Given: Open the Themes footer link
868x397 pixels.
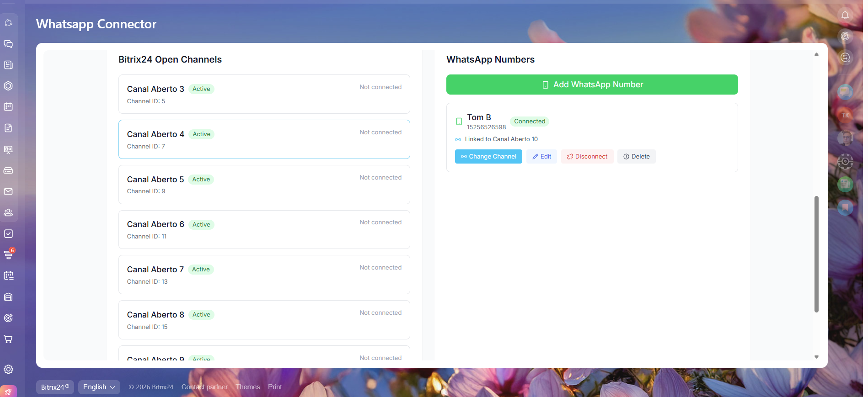Looking at the screenshot, I should [x=247, y=387].
